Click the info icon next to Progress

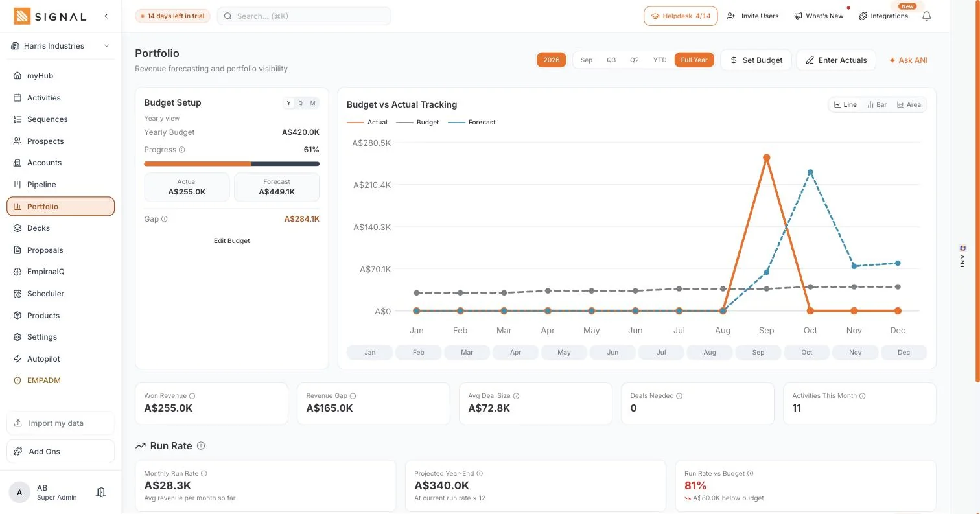(182, 150)
